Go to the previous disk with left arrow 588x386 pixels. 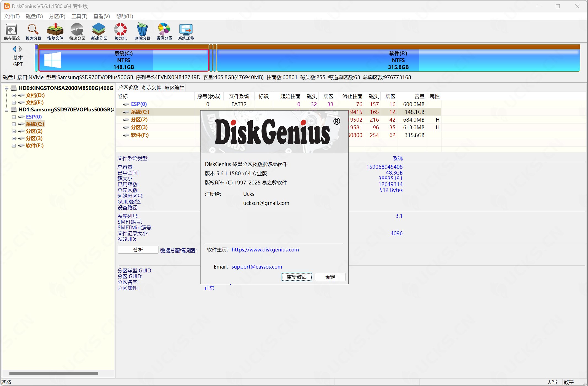(14, 49)
